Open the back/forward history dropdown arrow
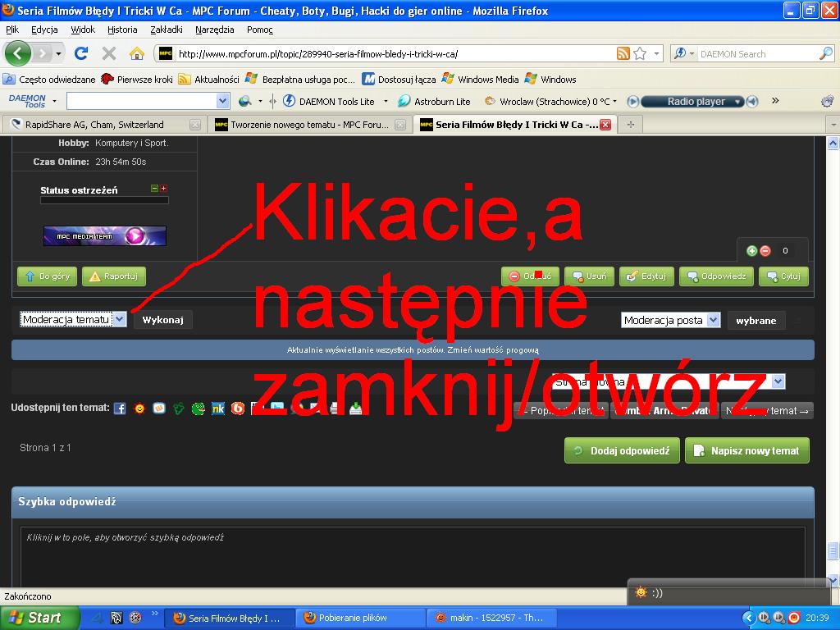 point(58,53)
